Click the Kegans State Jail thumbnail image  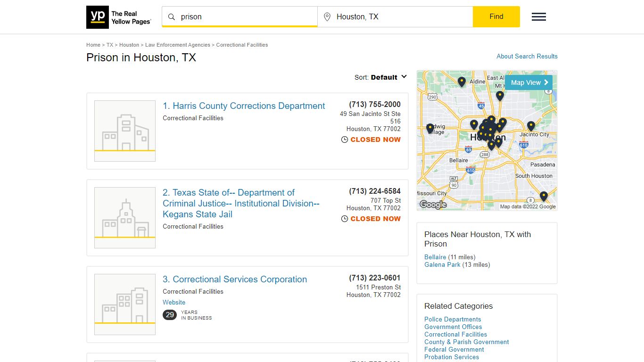tap(125, 218)
